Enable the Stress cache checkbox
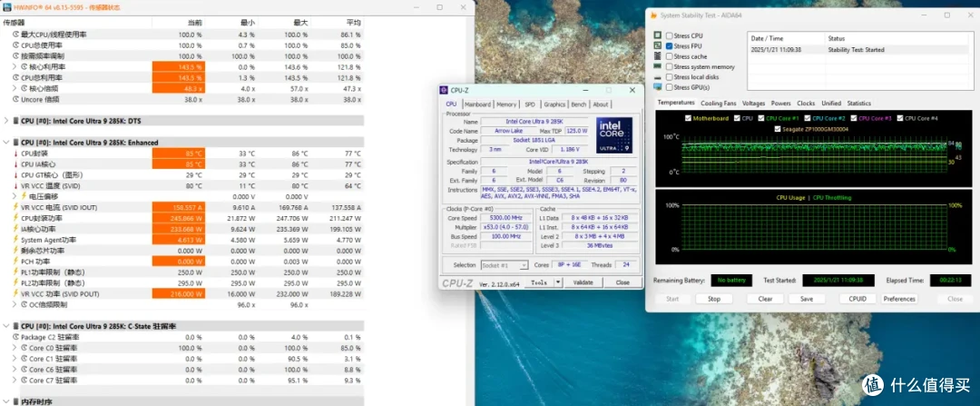 point(670,56)
